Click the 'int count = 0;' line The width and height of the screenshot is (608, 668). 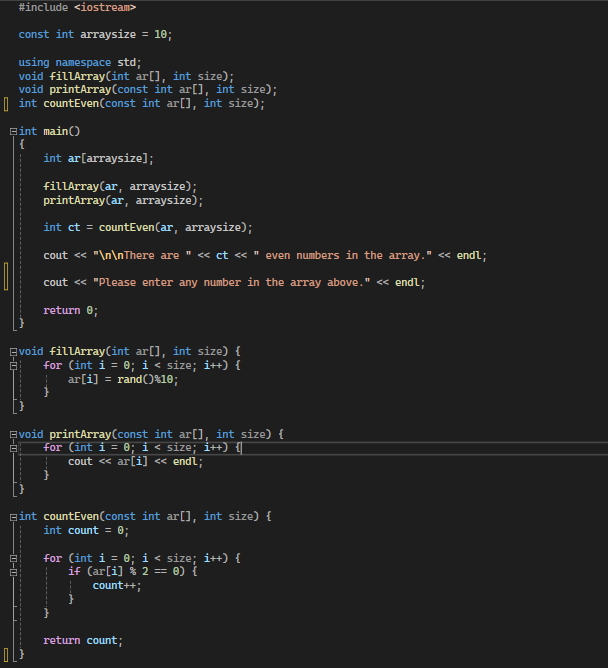point(86,530)
